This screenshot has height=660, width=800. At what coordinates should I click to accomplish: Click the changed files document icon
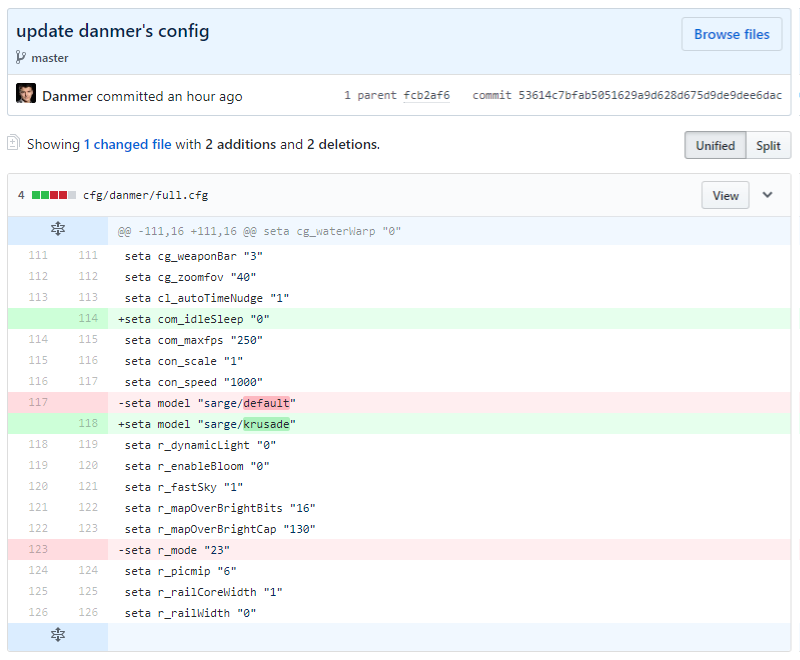(x=13, y=144)
